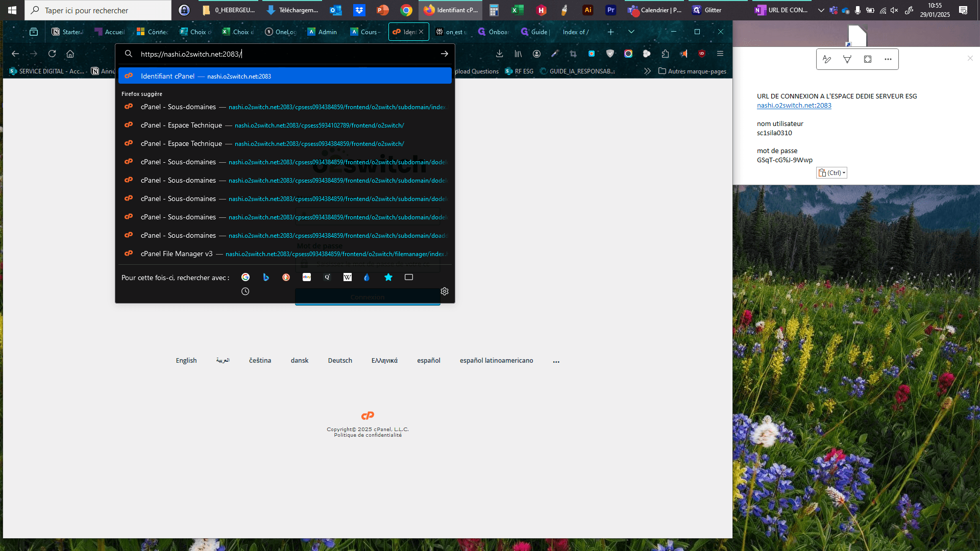
Task: Open Autres marque-pages bookmarks folder
Action: click(x=692, y=71)
